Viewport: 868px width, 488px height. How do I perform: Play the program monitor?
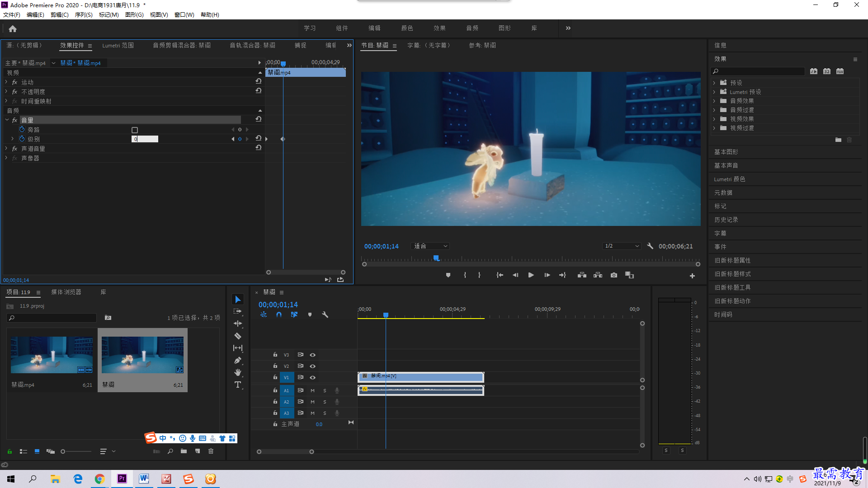point(531,275)
